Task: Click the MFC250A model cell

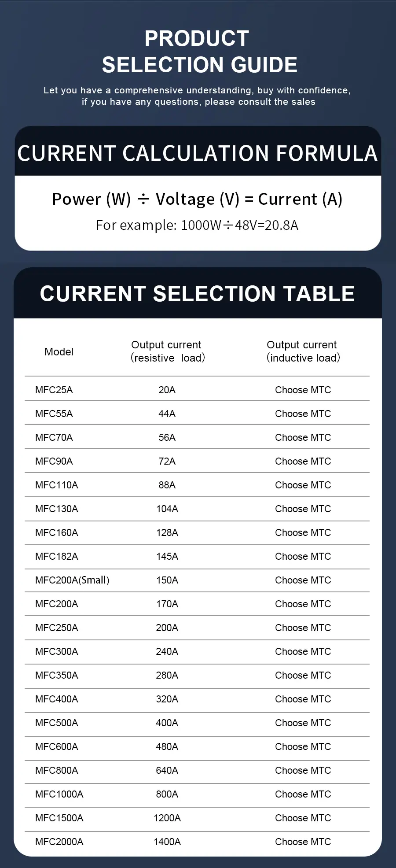Action: (57, 628)
